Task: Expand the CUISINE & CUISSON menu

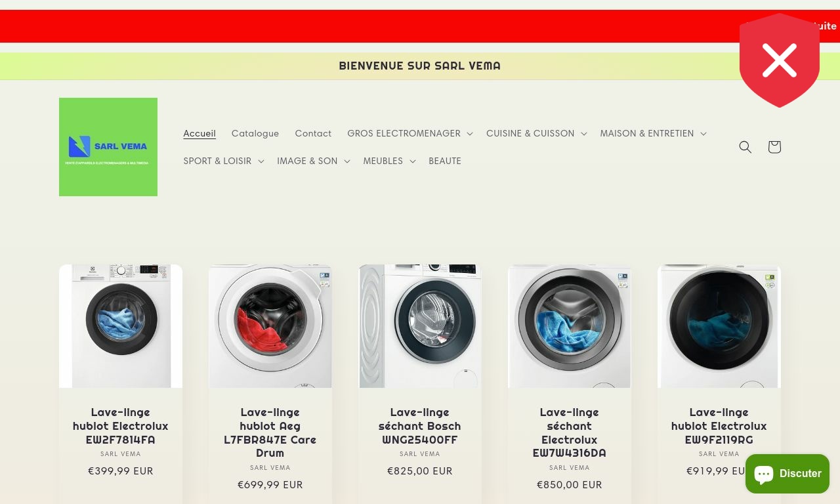Action: (x=536, y=133)
